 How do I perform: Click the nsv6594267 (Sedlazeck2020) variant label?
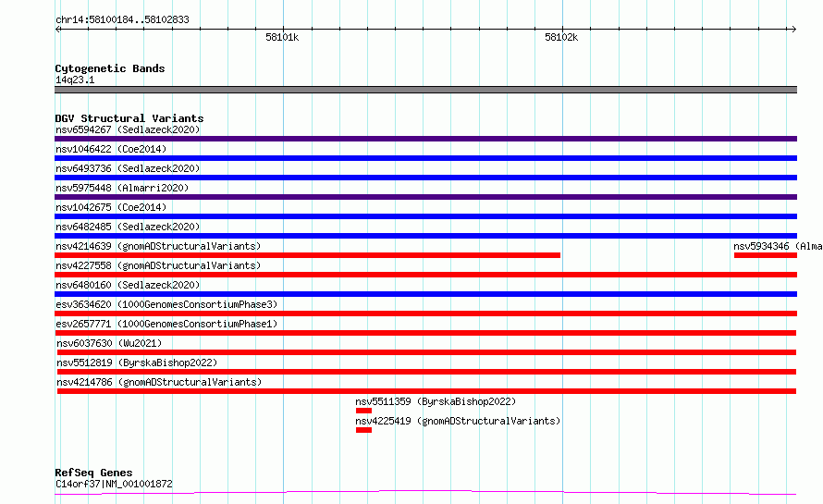[x=128, y=129]
